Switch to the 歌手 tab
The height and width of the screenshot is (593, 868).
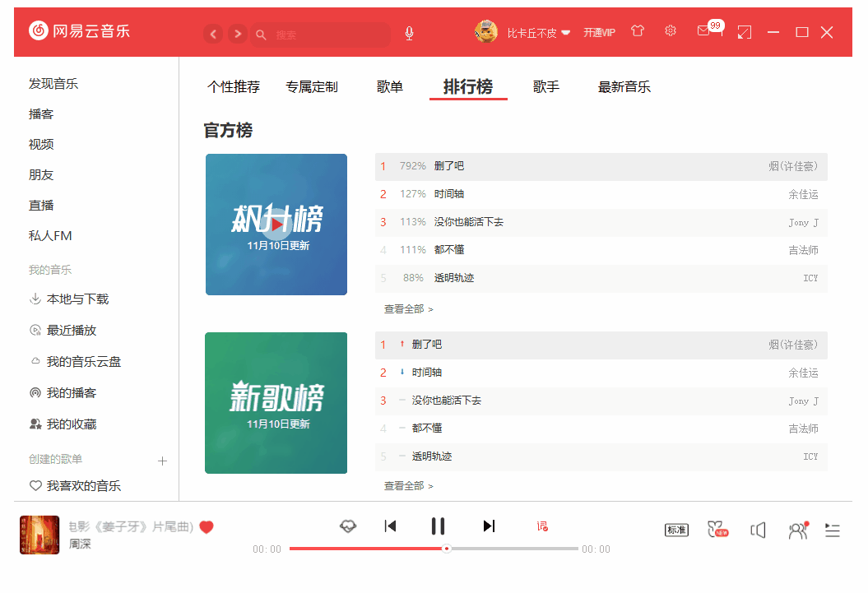coord(546,87)
